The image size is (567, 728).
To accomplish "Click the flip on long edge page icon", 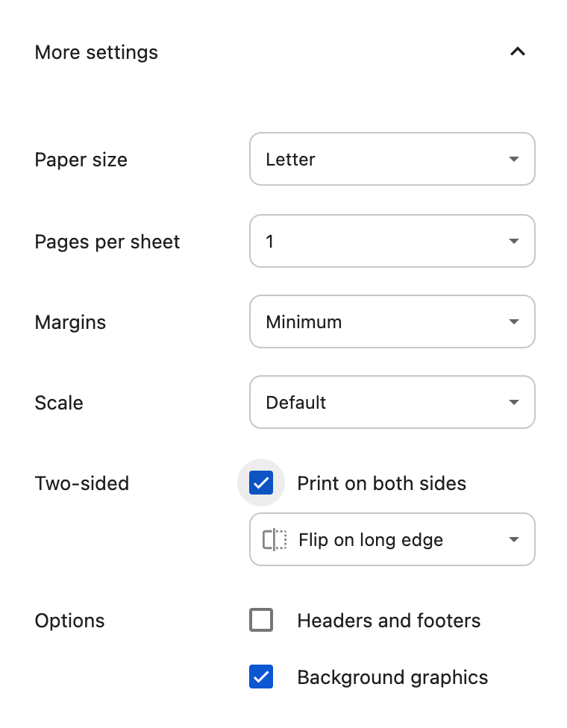I will tap(275, 539).
